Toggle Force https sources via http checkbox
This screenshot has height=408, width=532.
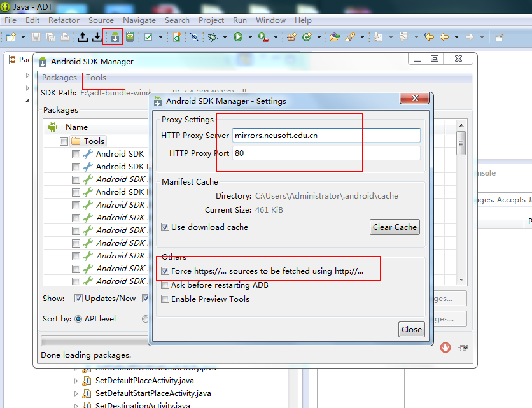coord(165,271)
